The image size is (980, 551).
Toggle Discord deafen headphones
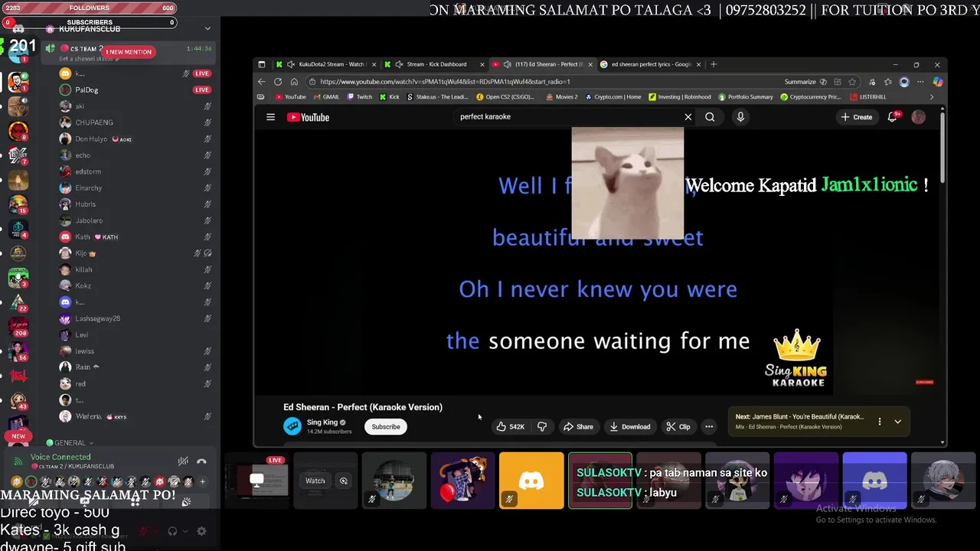coord(172,531)
